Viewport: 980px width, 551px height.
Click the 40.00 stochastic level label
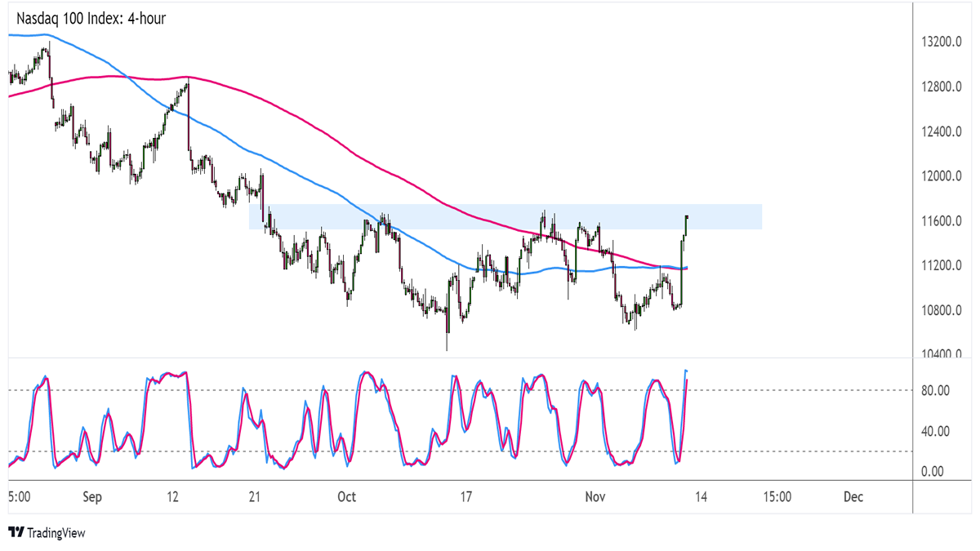[936, 431]
